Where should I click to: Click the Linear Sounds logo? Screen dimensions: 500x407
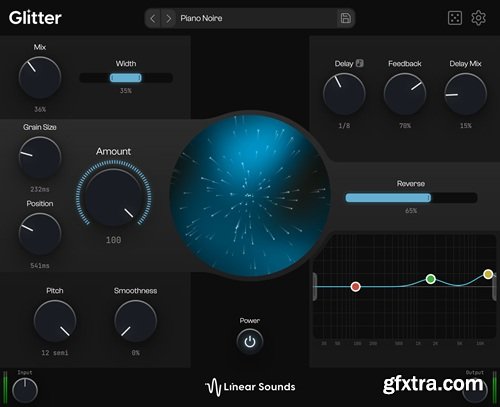pos(250,387)
